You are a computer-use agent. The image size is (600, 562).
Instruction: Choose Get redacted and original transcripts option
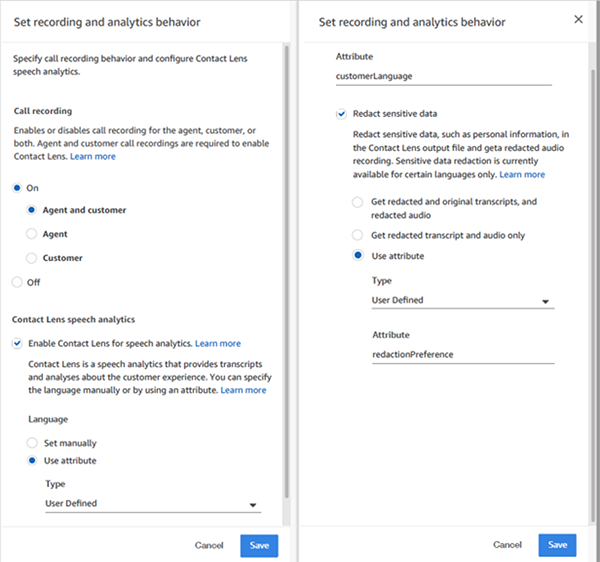[x=357, y=202]
